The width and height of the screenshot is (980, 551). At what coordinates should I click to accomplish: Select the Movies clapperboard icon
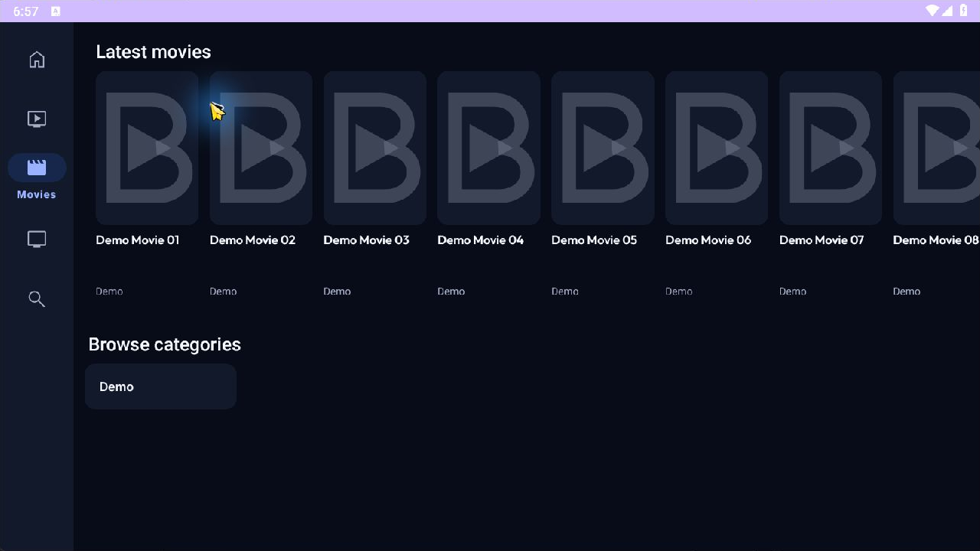(x=37, y=168)
